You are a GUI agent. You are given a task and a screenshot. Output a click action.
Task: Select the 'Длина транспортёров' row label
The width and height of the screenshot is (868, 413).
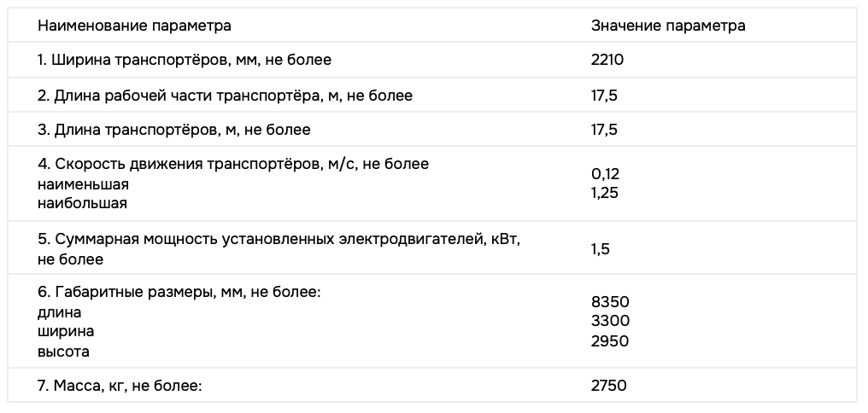coord(174,130)
